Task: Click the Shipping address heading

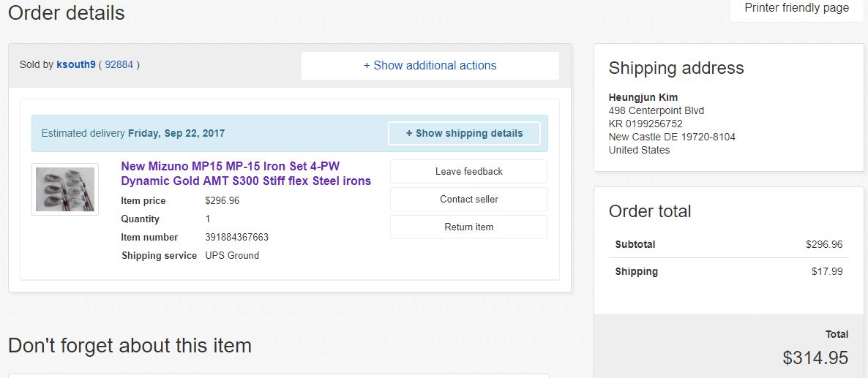Action: pyautogui.click(x=676, y=68)
